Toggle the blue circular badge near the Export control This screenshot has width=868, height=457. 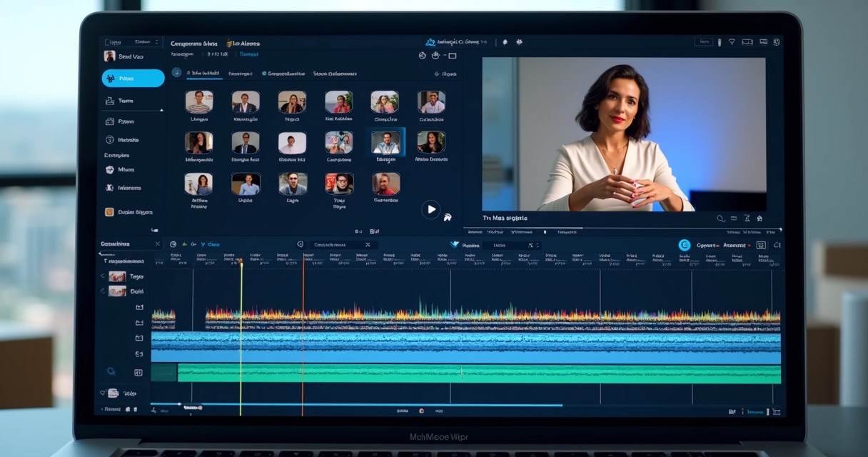tap(685, 245)
